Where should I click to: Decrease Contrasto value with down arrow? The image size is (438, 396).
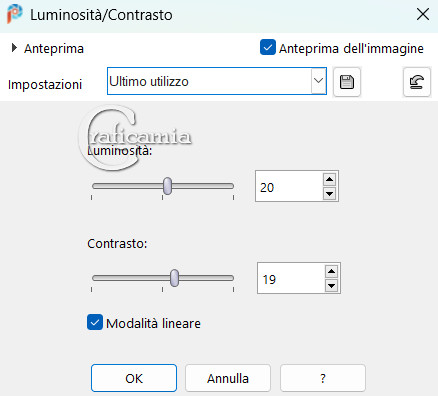click(331, 285)
